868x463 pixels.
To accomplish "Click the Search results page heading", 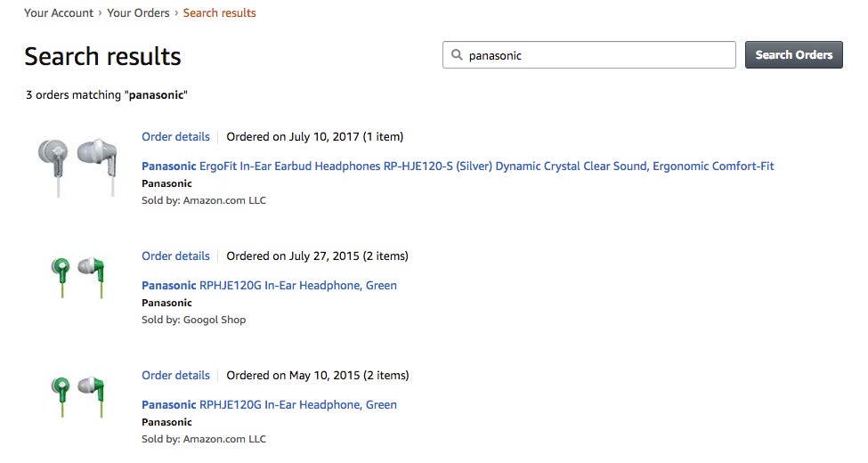I will pyautogui.click(x=102, y=57).
